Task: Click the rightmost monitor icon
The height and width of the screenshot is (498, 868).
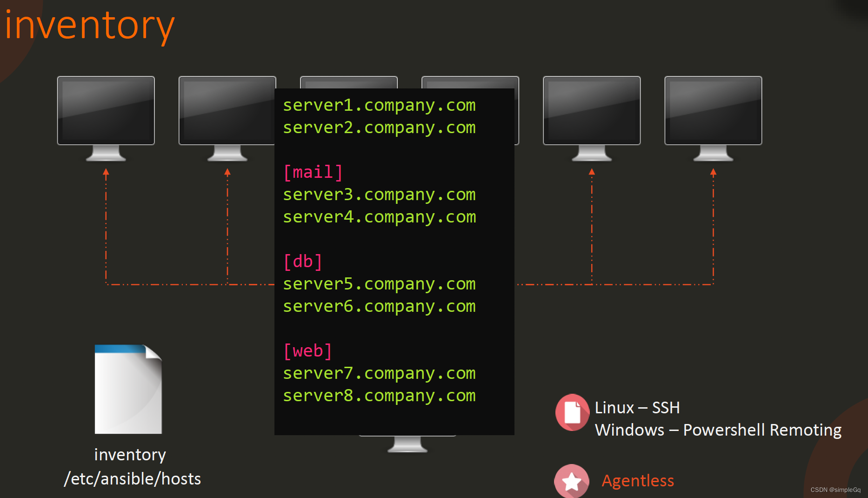Action: click(x=713, y=118)
